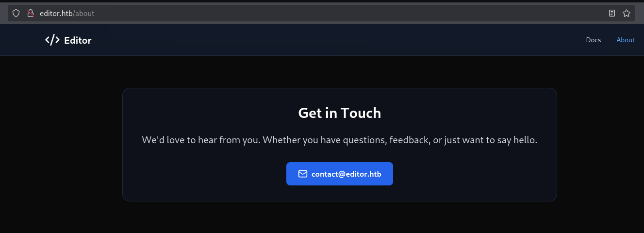Bookmark this page with the star icon
This screenshot has width=644, height=233.
click(626, 14)
